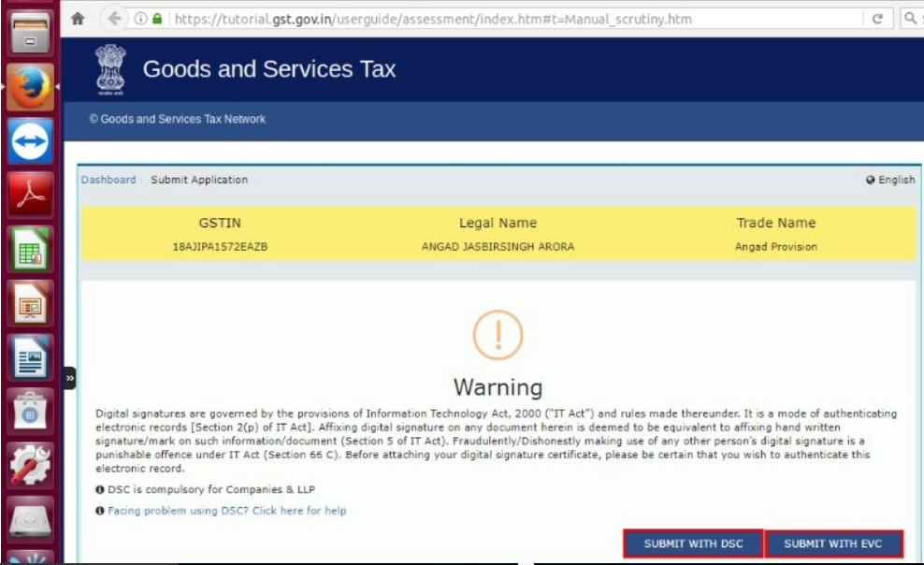Launch Firefox from the dock
This screenshot has height=565, width=924.
(x=30, y=87)
